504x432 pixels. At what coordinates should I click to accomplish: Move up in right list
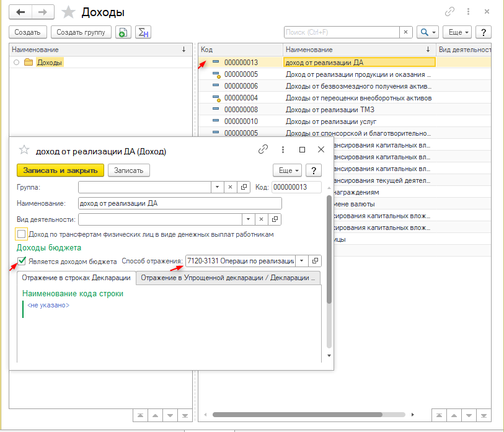pyautogui.click(x=454, y=415)
